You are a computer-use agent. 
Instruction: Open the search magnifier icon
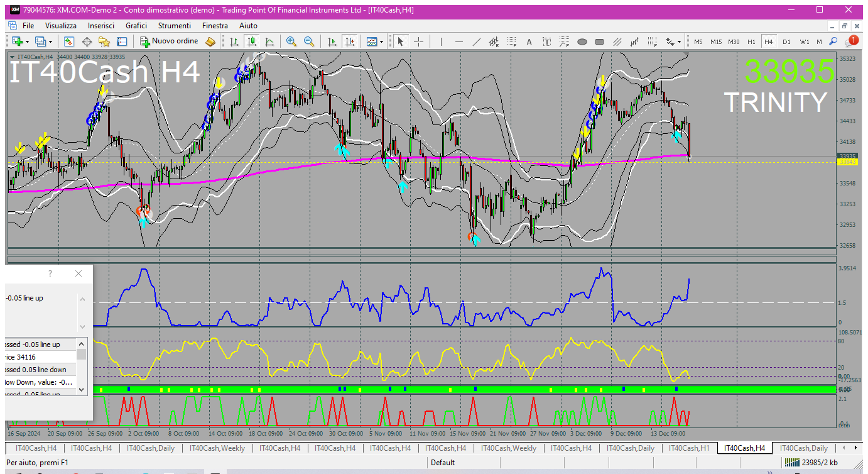point(833,41)
